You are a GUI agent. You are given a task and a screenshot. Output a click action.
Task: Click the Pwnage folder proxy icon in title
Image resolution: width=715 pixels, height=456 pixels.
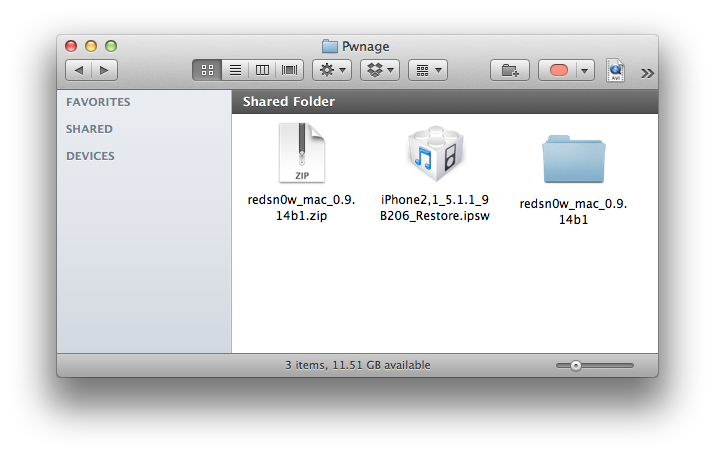coord(330,46)
